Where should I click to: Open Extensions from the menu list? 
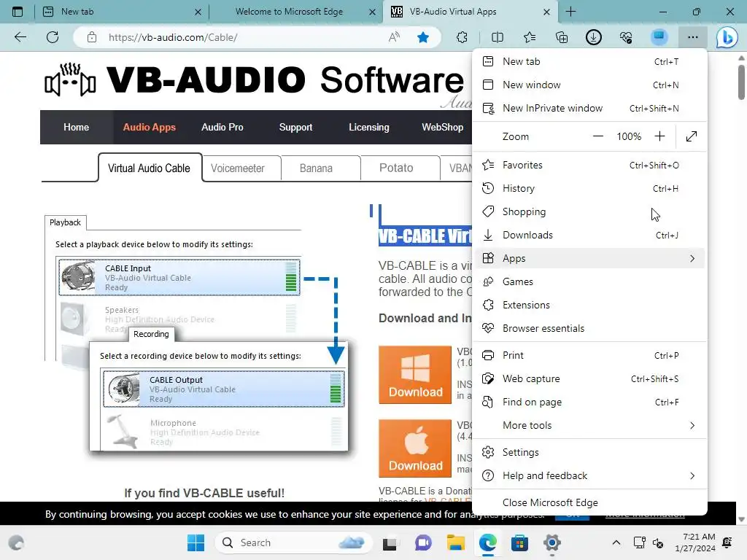[589, 305]
